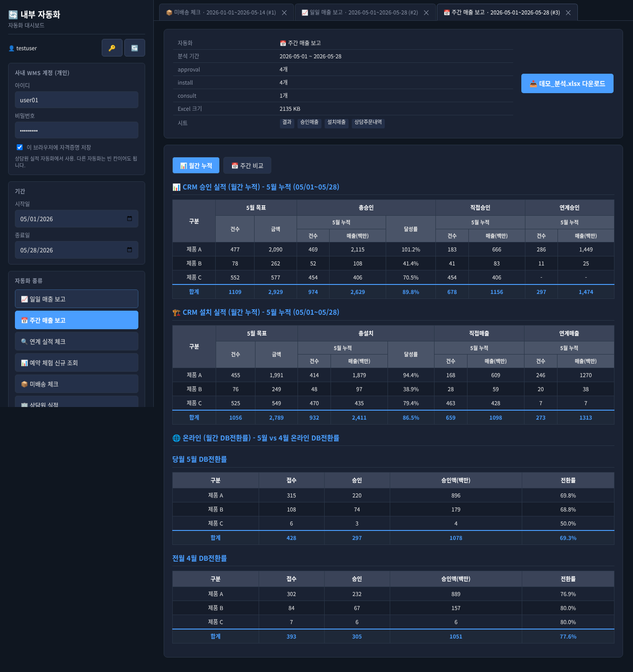633x672 pixels.
Task: Click testuser username label
Action: tap(27, 48)
